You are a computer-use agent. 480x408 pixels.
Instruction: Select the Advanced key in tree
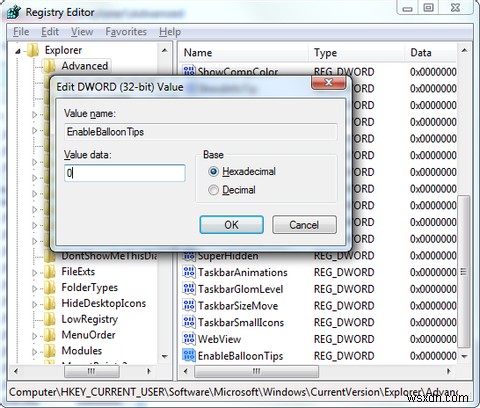(85, 66)
